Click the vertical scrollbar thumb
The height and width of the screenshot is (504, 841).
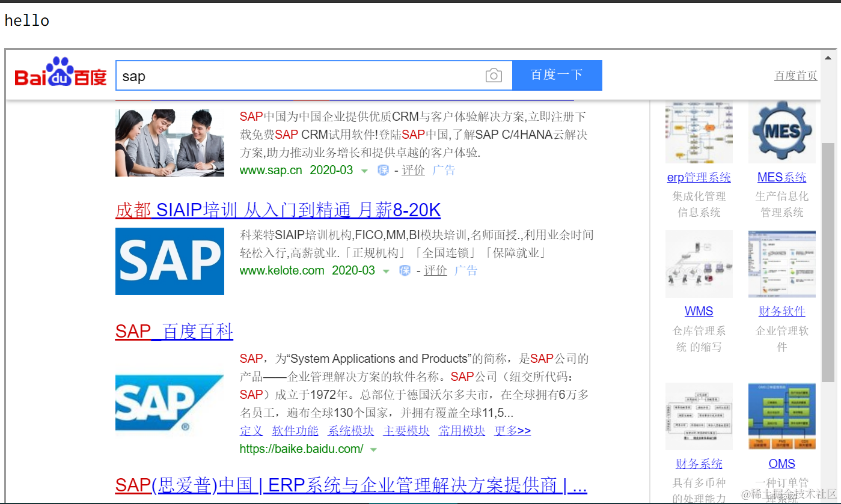pyautogui.click(x=828, y=263)
